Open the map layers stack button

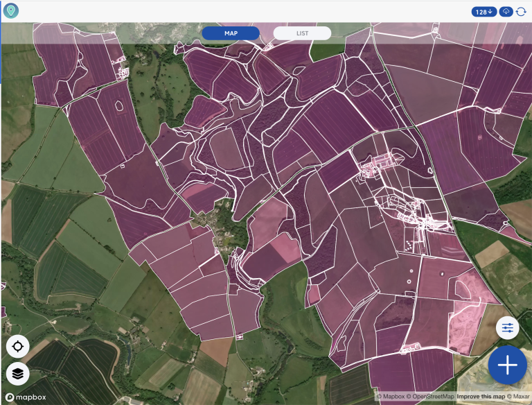pos(18,374)
